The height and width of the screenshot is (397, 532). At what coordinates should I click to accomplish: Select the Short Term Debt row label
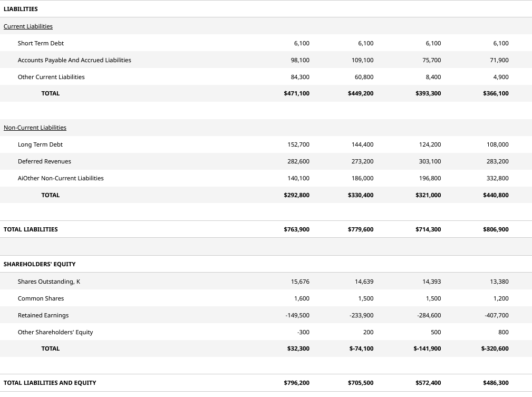coord(41,43)
